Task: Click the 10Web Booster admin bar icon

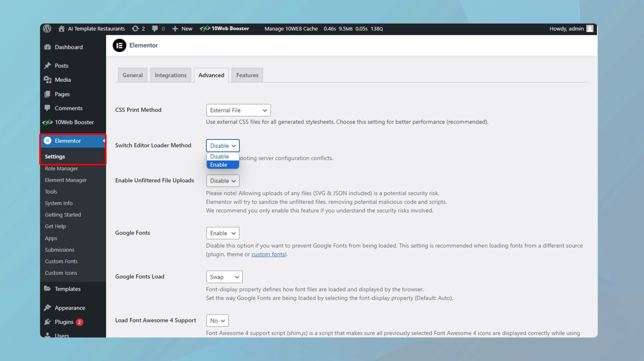Action: coord(205,28)
